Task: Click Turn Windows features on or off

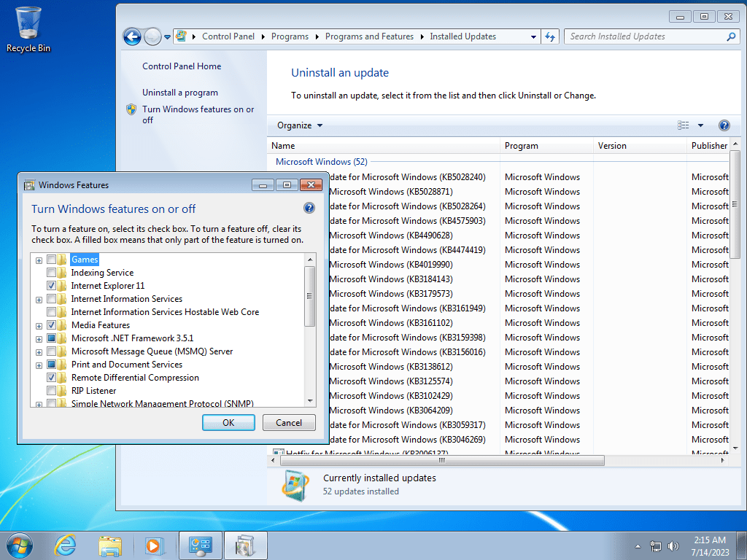Action: click(x=198, y=114)
